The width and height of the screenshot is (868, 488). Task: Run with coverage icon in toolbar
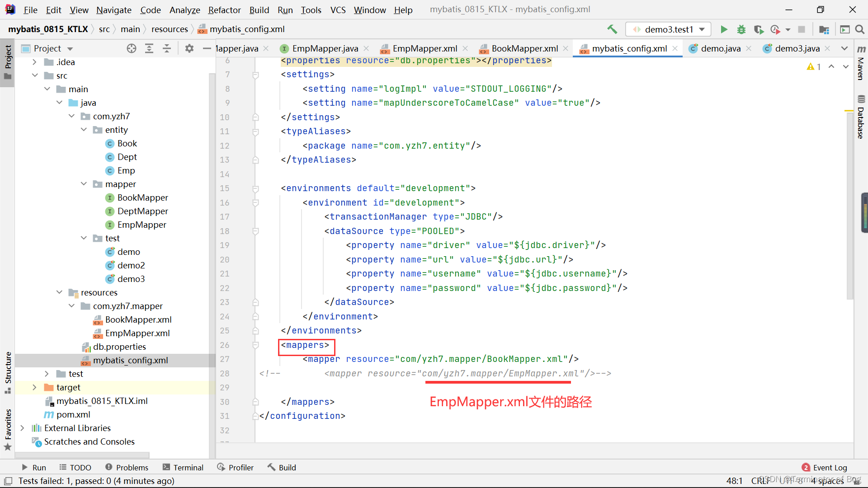pyautogui.click(x=759, y=29)
